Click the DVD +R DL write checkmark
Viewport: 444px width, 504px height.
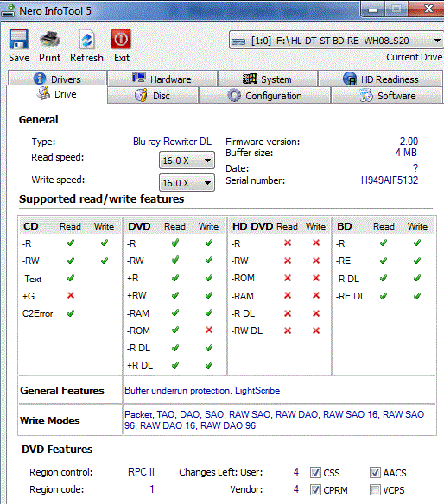click(x=209, y=365)
